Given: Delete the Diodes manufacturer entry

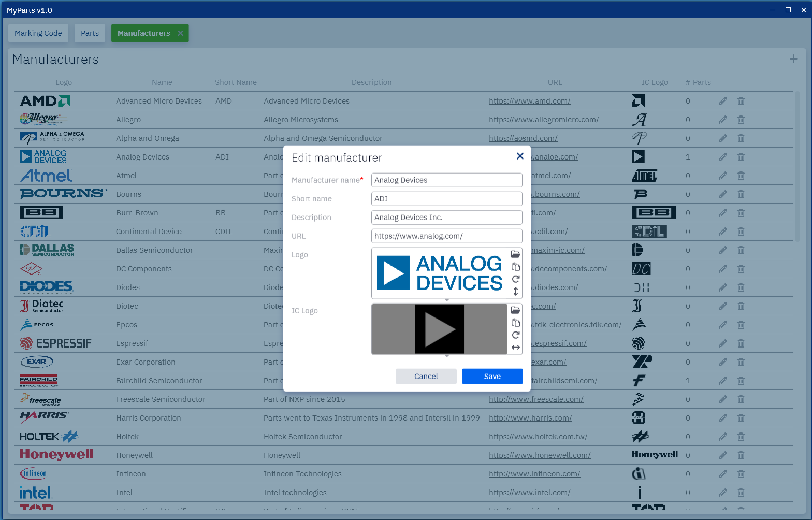Looking at the screenshot, I should [x=741, y=287].
